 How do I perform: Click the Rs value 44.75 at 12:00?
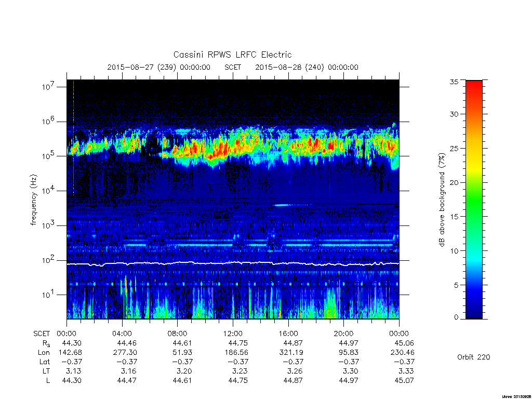point(238,343)
